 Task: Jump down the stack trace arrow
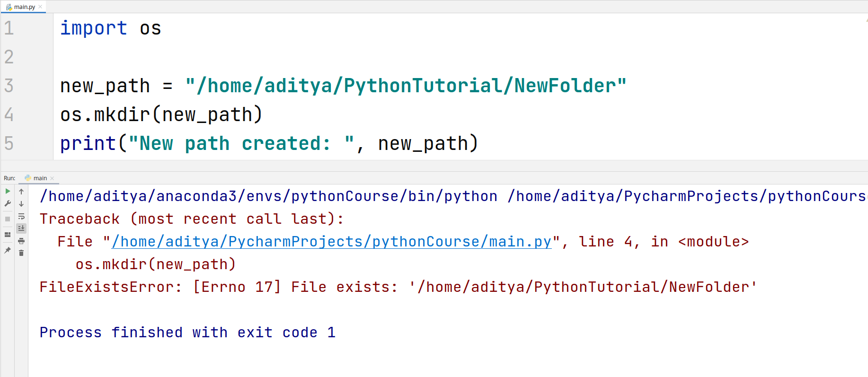click(21, 204)
